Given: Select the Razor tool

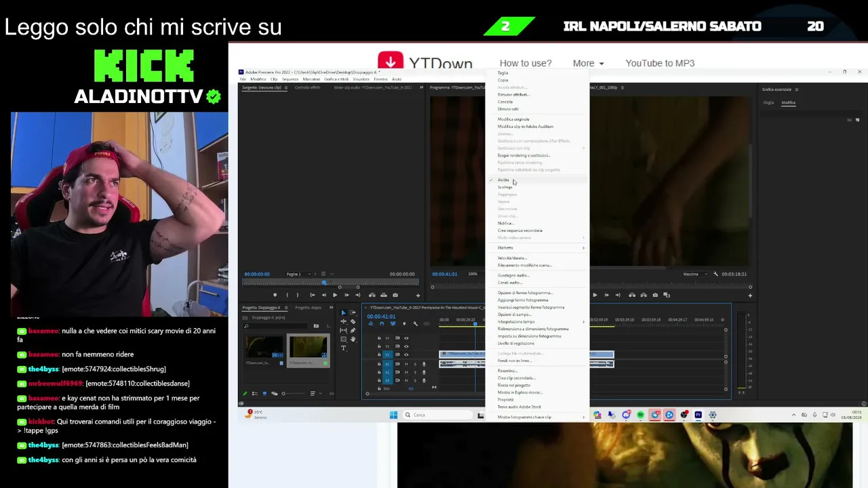Looking at the screenshot, I should (x=353, y=321).
